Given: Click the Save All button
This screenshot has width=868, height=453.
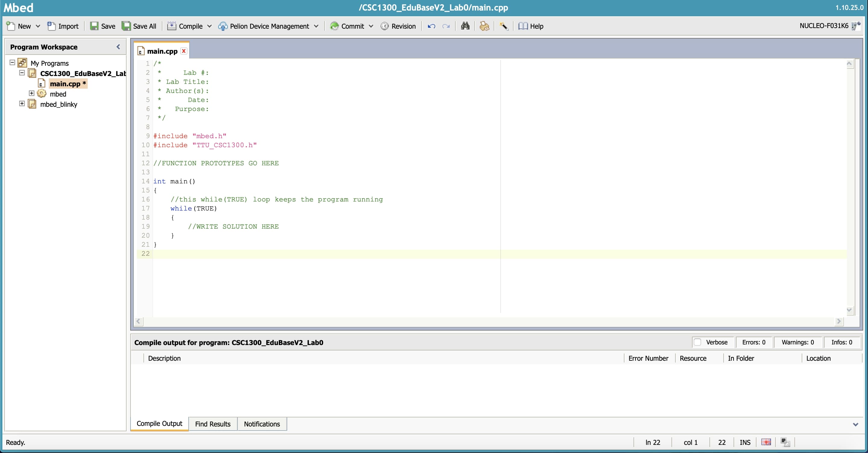Looking at the screenshot, I should point(139,26).
